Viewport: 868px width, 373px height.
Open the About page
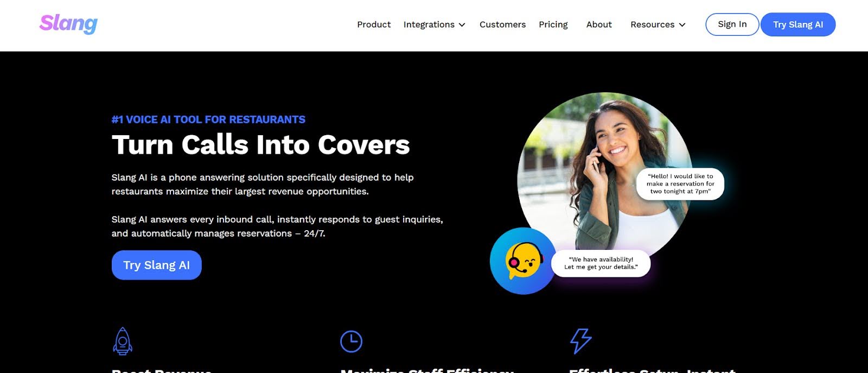coord(599,24)
